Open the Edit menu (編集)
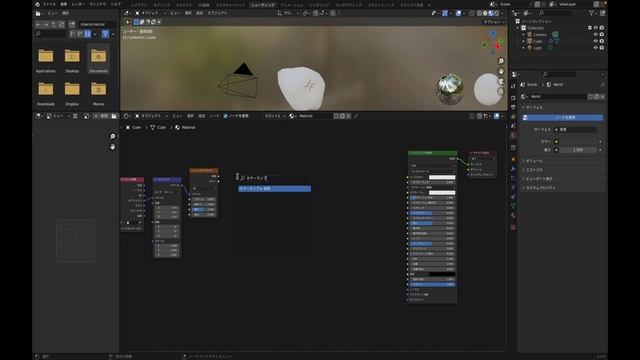The width and height of the screenshot is (640, 360). [x=64, y=4]
